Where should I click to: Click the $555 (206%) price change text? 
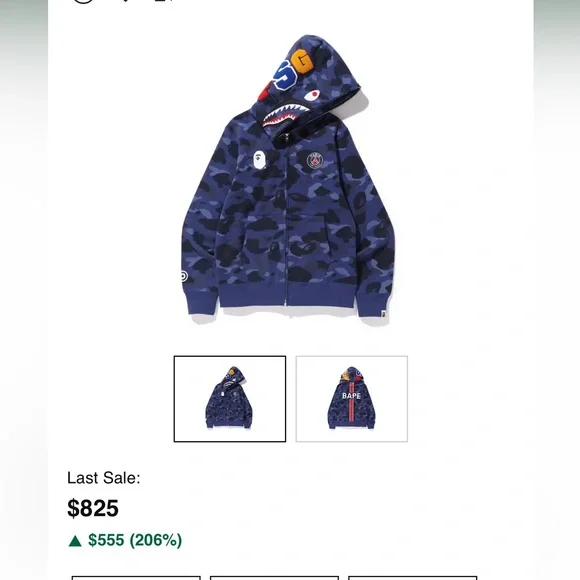click(135, 540)
